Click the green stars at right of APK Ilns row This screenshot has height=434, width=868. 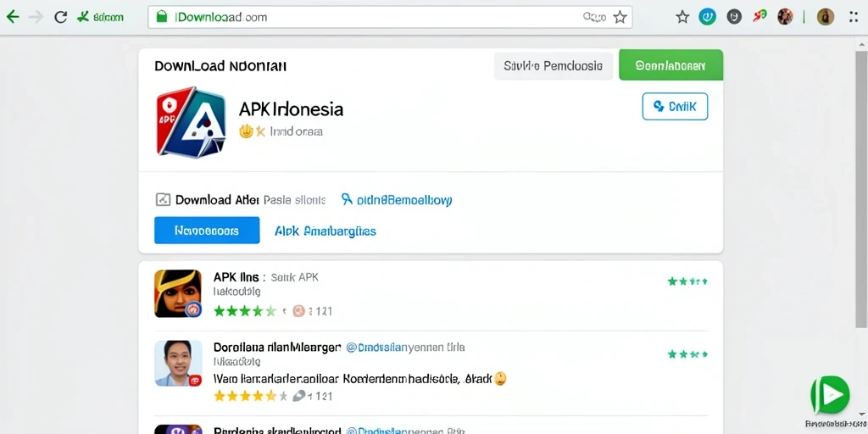[x=687, y=281]
